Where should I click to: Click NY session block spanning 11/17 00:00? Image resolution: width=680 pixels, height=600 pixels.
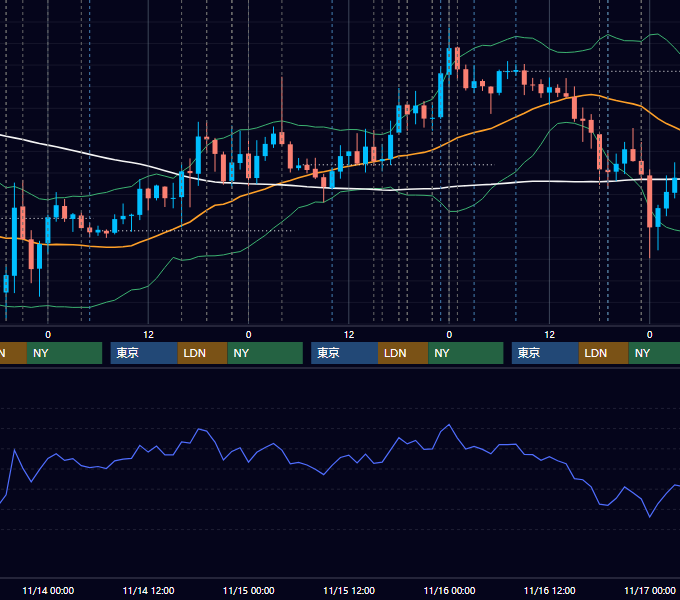coord(654,353)
